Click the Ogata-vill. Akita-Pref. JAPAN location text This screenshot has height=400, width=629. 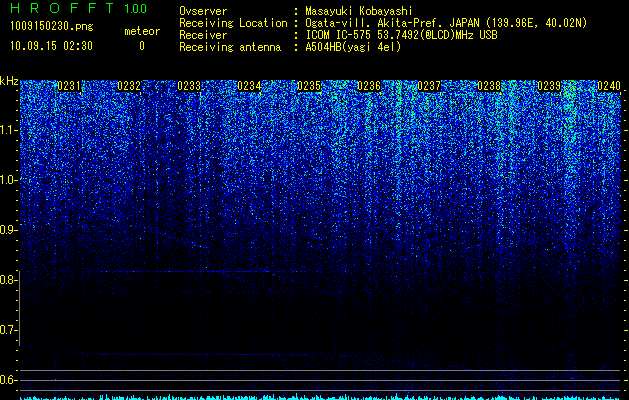[x=446, y=23]
